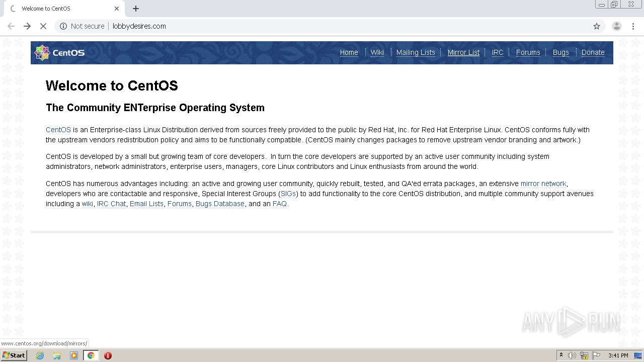This screenshot has width=644, height=362.
Task: Follow the IRC Chat link
Action: click(x=111, y=204)
